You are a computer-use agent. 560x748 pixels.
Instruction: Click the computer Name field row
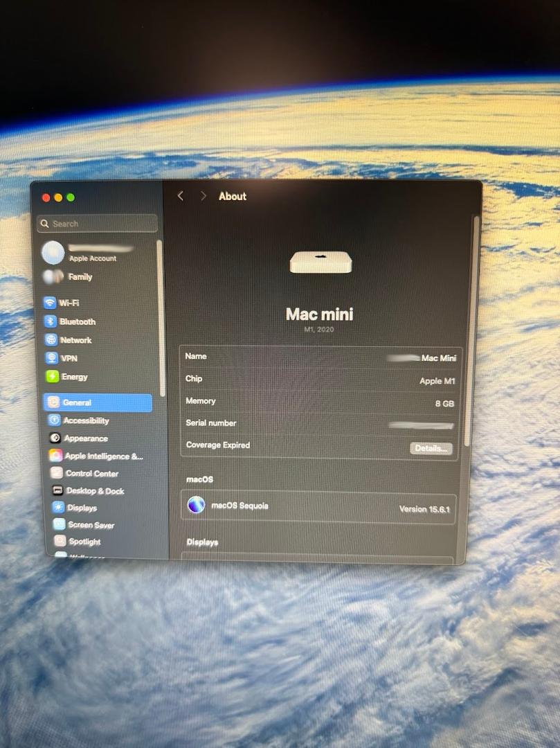[318, 357]
